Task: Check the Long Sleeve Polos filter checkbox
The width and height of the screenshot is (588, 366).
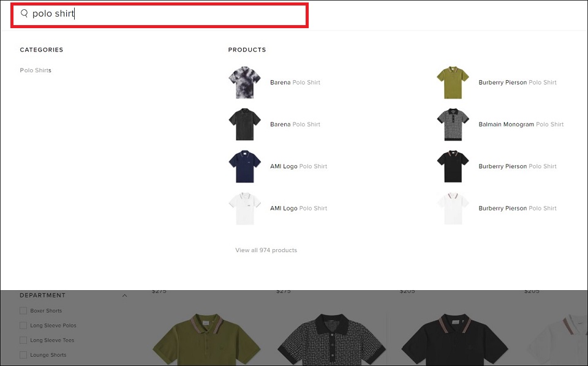Action: tap(23, 326)
